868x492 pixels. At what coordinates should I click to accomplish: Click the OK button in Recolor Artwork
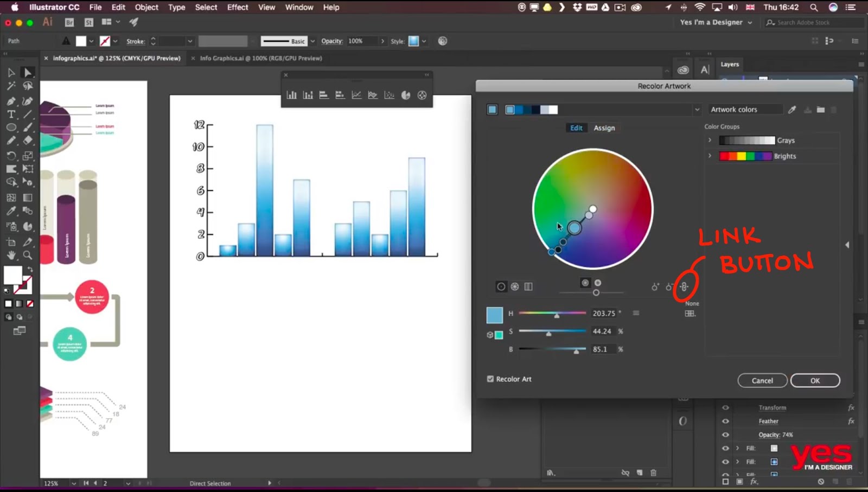coord(814,380)
